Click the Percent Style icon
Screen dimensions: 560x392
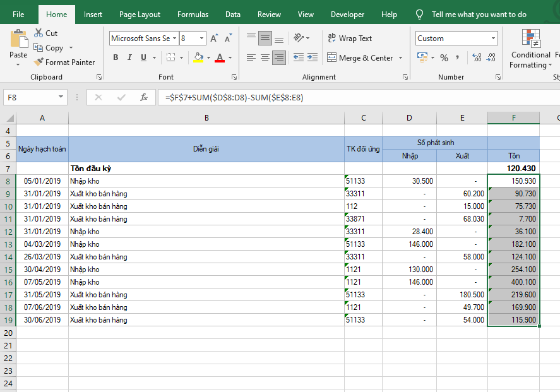[444, 57]
